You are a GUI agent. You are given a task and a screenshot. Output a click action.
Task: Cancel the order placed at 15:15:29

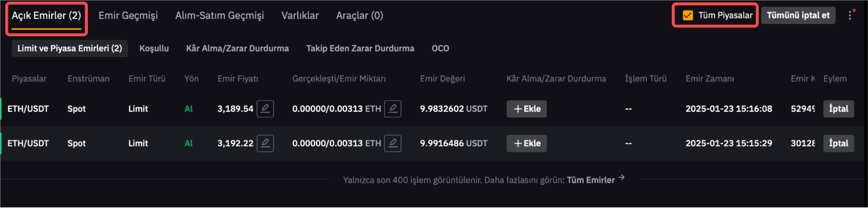(838, 143)
